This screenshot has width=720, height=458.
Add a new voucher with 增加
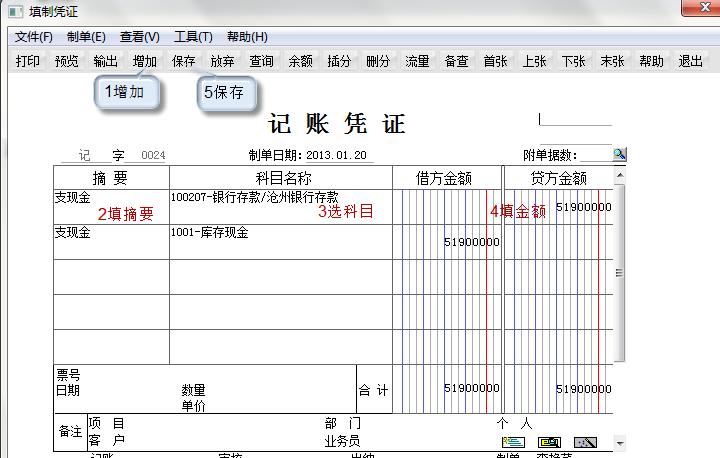point(145,61)
